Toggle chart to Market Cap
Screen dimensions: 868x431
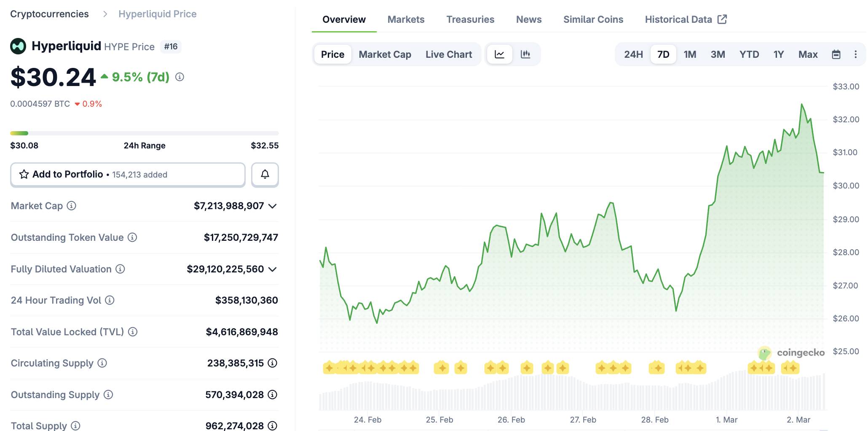[385, 54]
